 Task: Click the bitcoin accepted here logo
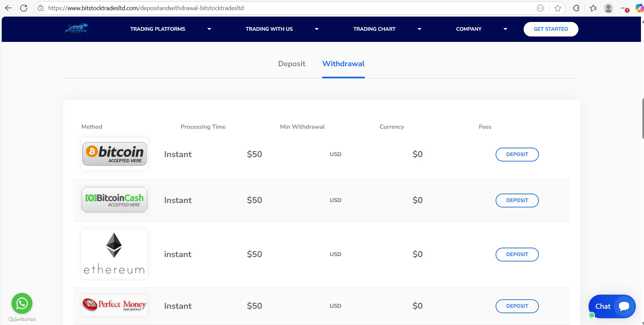[115, 154]
